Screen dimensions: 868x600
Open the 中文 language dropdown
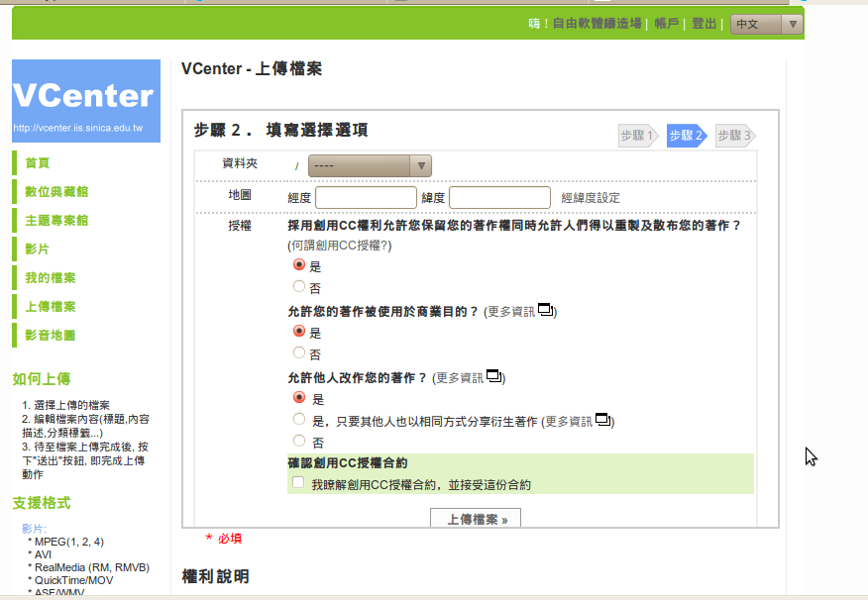click(x=767, y=25)
